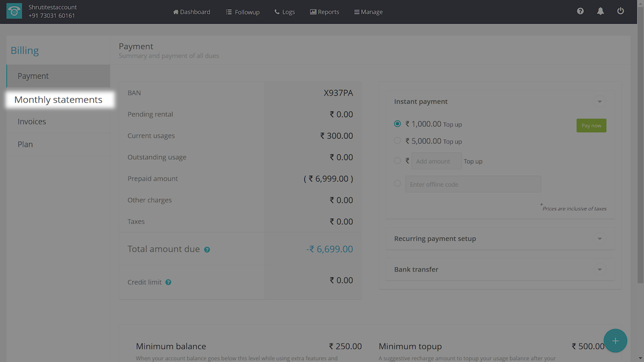Open the Invoices billing section
Viewport: 644px width, 362px height.
click(x=32, y=122)
